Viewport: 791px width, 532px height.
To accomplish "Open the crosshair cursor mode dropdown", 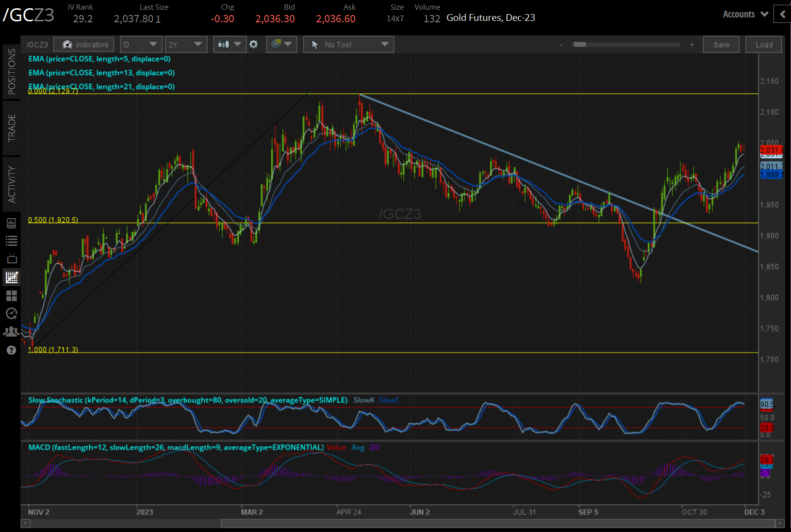I will (281, 45).
